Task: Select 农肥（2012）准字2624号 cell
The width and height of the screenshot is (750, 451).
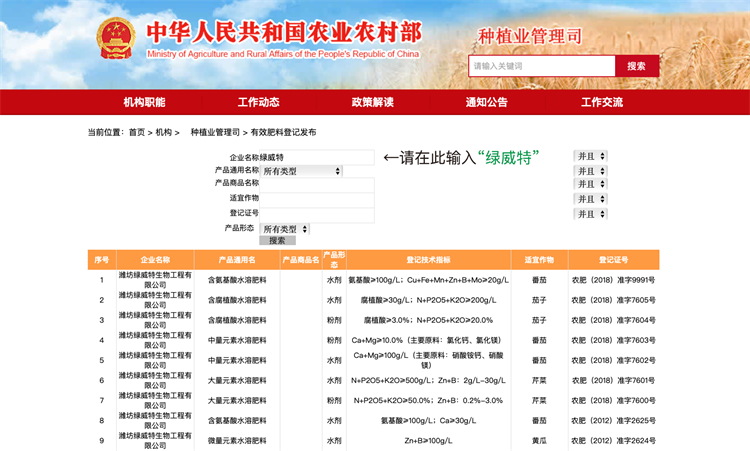Action: tap(614, 440)
